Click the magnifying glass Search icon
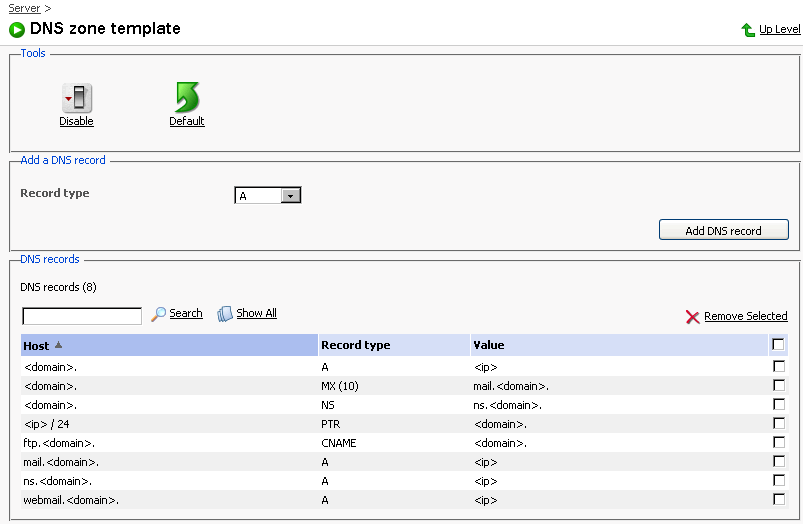803x524 pixels. [x=158, y=314]
